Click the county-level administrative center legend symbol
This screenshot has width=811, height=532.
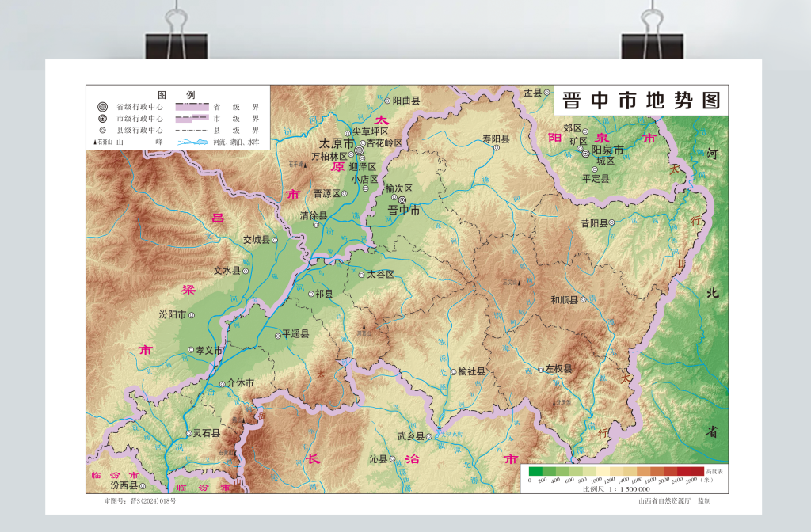tap(102, 130)
